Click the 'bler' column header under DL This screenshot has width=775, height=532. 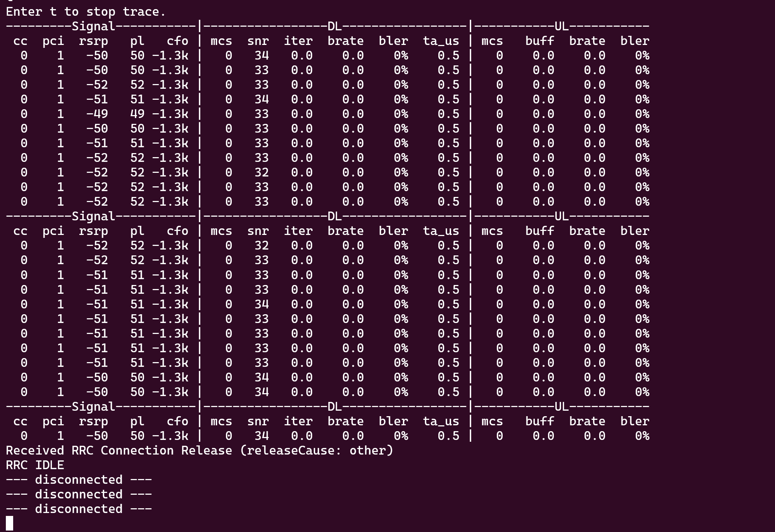click(x=392, y=41)
